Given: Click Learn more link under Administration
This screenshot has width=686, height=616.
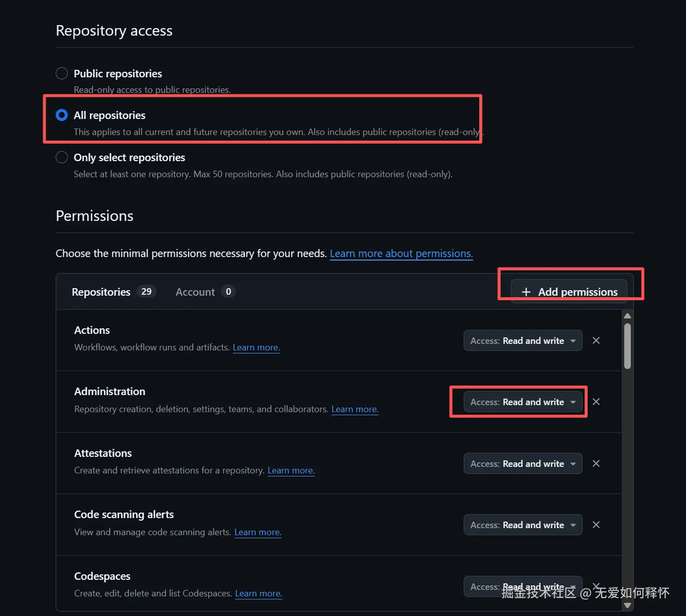Looking at the screenshot, I should point(354,409).
